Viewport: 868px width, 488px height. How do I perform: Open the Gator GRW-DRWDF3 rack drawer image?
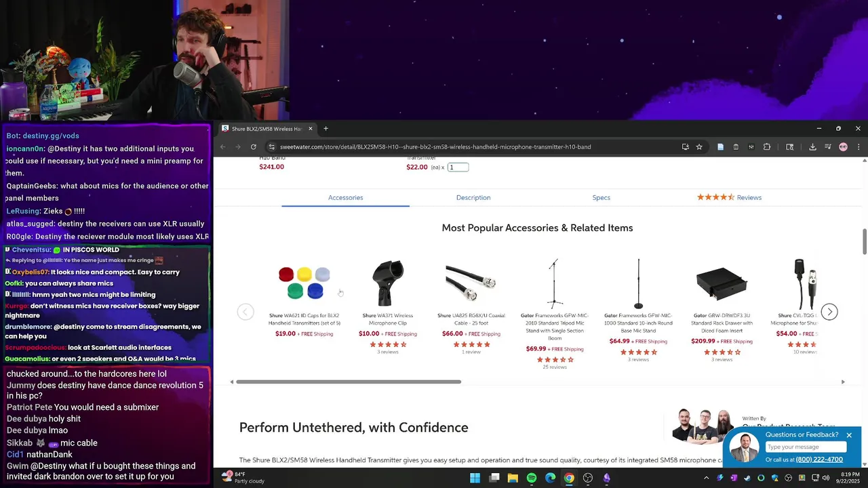[x=722, y=283]
